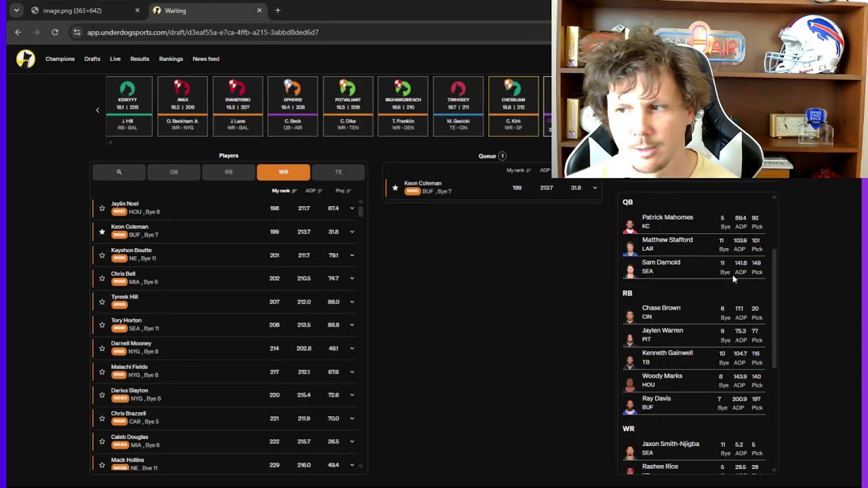Star Darius Slayton
This screenshot has width=868, height=488.
coord(102,395)
